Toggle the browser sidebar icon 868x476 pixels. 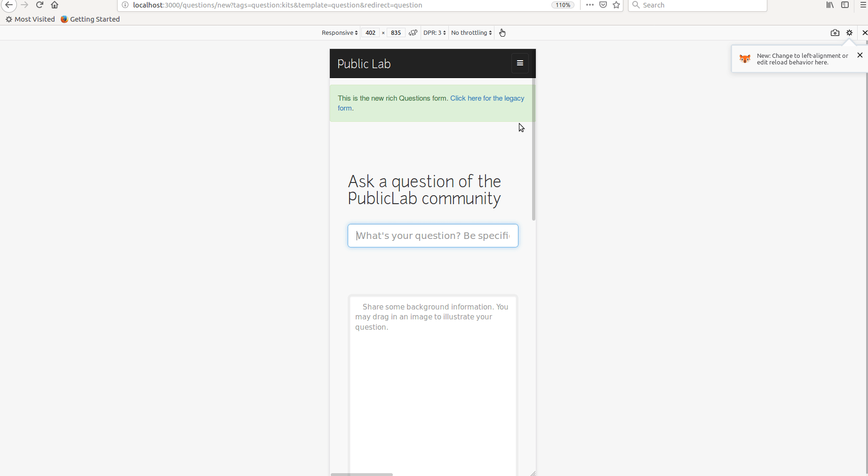tap(845, 5)
